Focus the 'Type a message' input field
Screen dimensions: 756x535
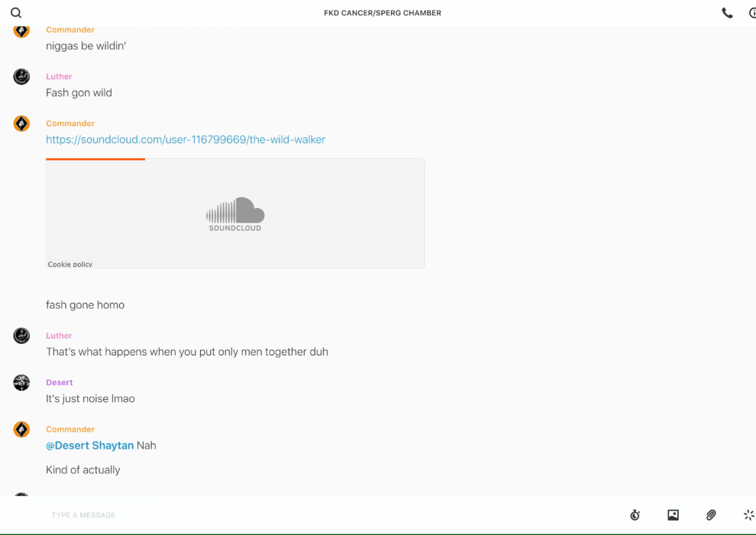[305, 515]
